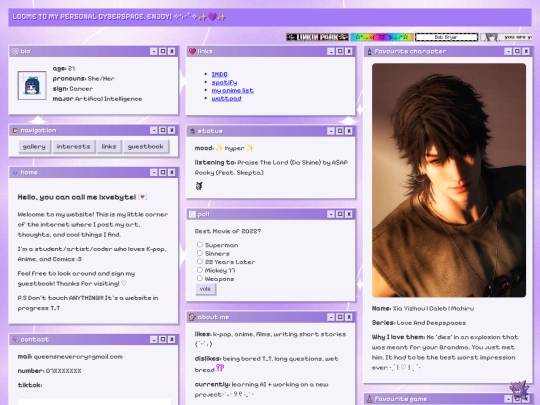Click the 'tiktok:' label in contact
The height and width of the screenshot is (405, 540).
30,385
